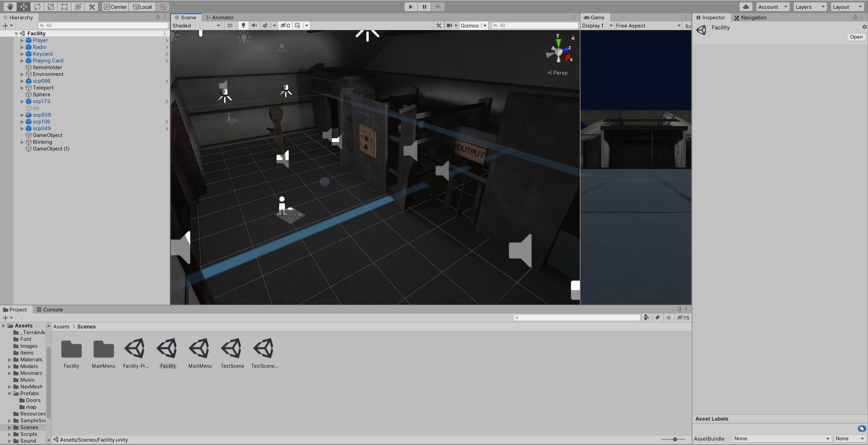Click the Play button

411,7
